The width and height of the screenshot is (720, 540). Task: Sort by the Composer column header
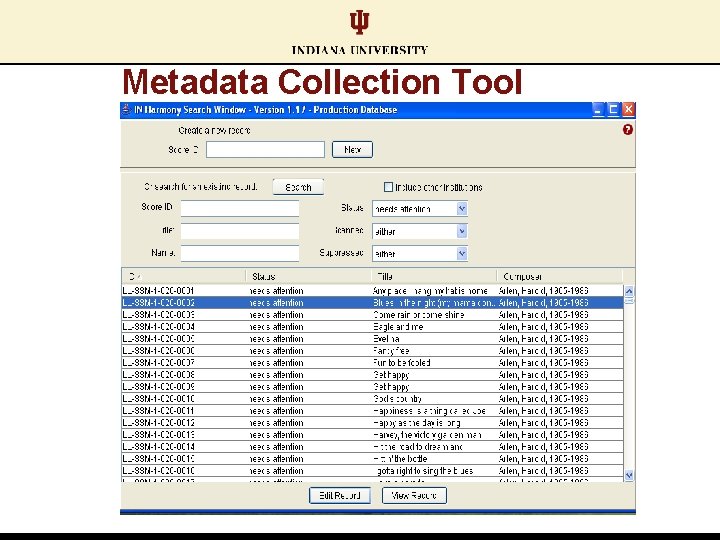coord(560,276)
